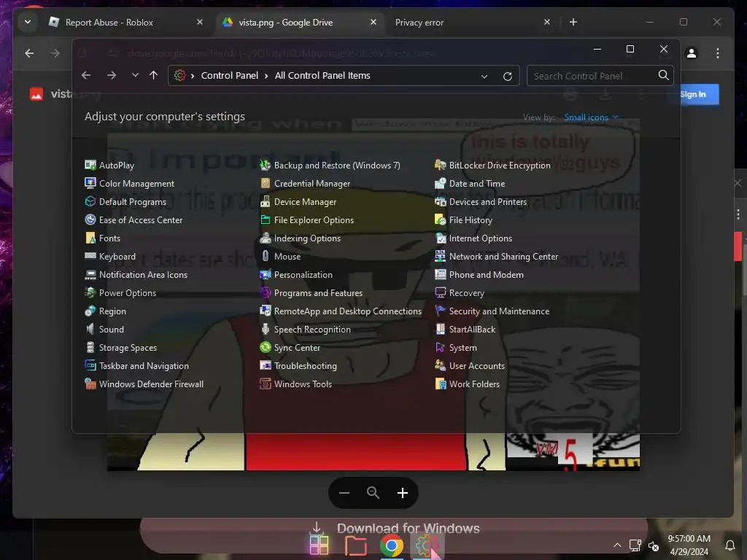Zoom out on the Drive image preview
This screenshot has height=560, width=747.
(x=344, y=493)
